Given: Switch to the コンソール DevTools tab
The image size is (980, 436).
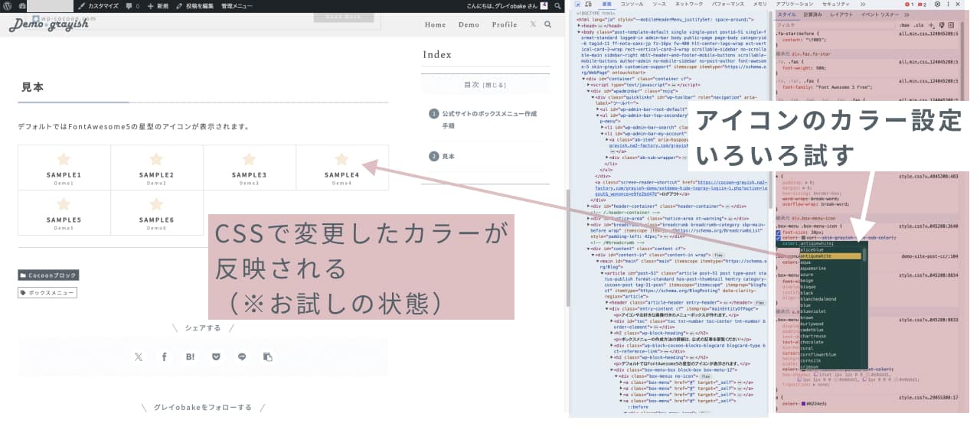Looking at the screenshot, I should (x=632, y=4).
